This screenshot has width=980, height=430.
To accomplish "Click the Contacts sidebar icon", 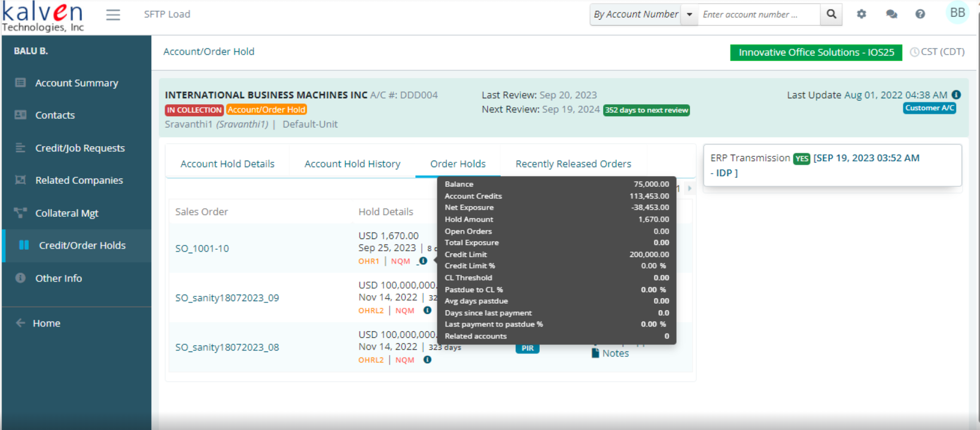I will 20,115.
